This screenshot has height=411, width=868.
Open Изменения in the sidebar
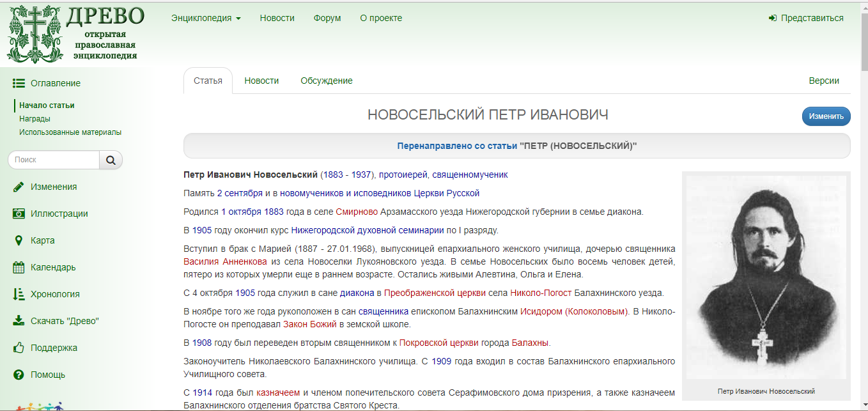tap(54, 187)
